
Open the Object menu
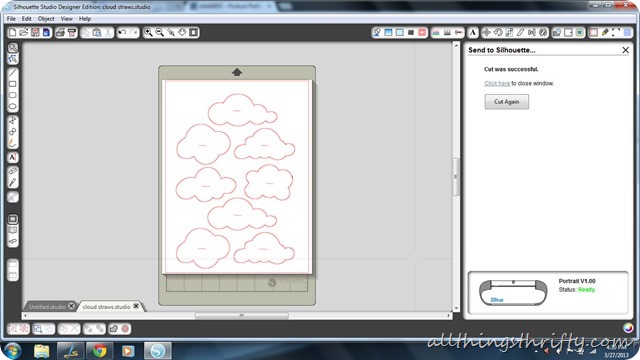[x=46, y=19]
